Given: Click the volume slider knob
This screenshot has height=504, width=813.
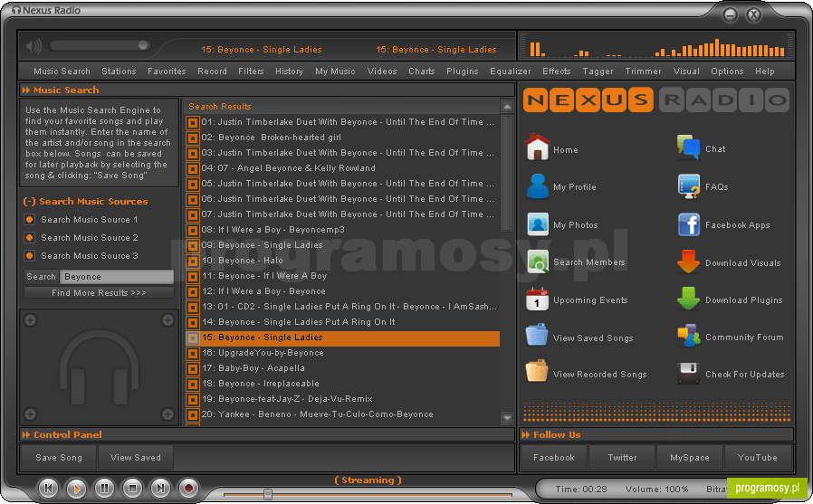Looking at the screenshot, I should pyautogui.click(x=143, y=45).
